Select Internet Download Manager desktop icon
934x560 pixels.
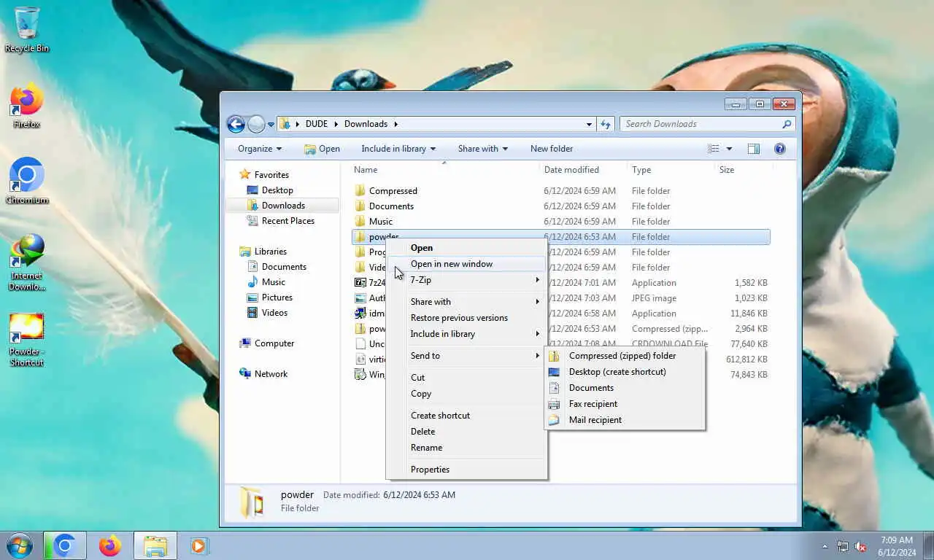tap(27, 262)
